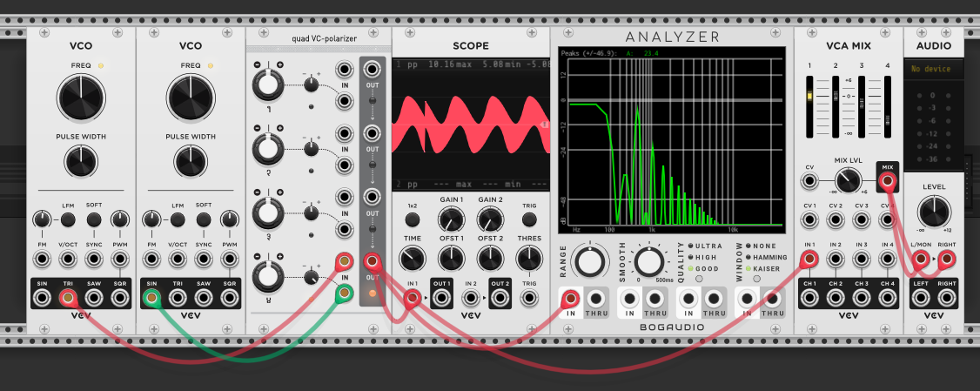Click the green-cabled jack on polarizer channel 4
The height and width of the screenshot is (391, 980).
[344, 292]
